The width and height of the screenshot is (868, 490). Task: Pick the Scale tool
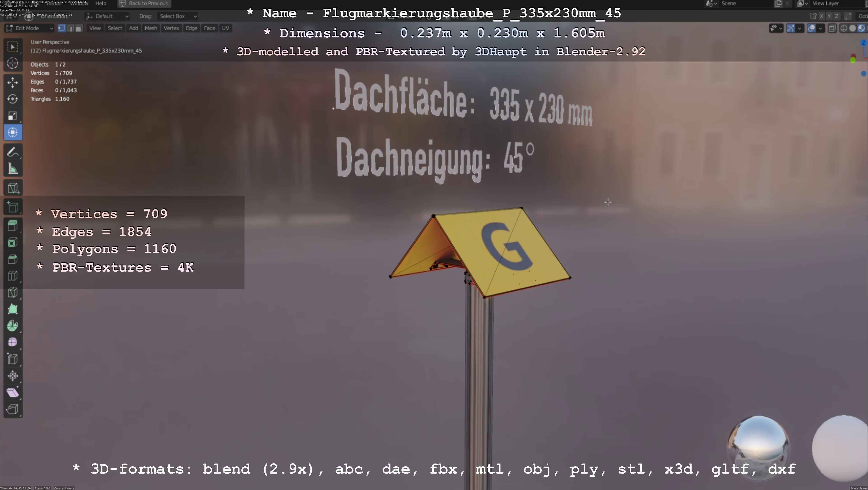point(13,116)
